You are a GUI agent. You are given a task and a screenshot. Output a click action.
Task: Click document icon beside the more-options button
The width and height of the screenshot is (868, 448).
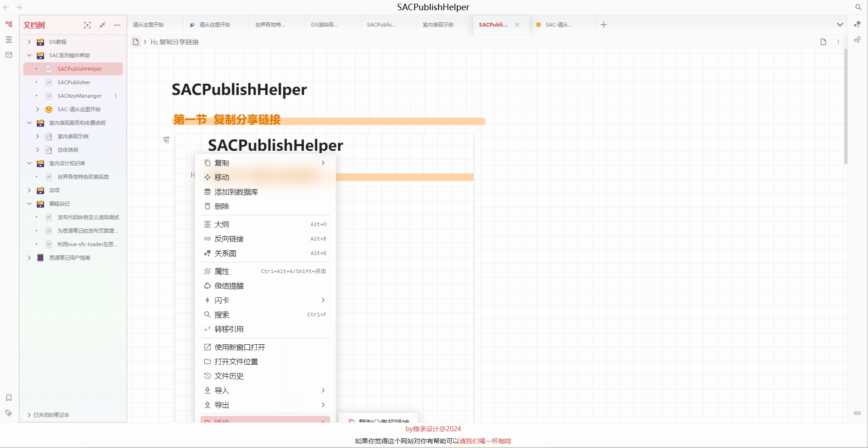(x=823, y=42)
